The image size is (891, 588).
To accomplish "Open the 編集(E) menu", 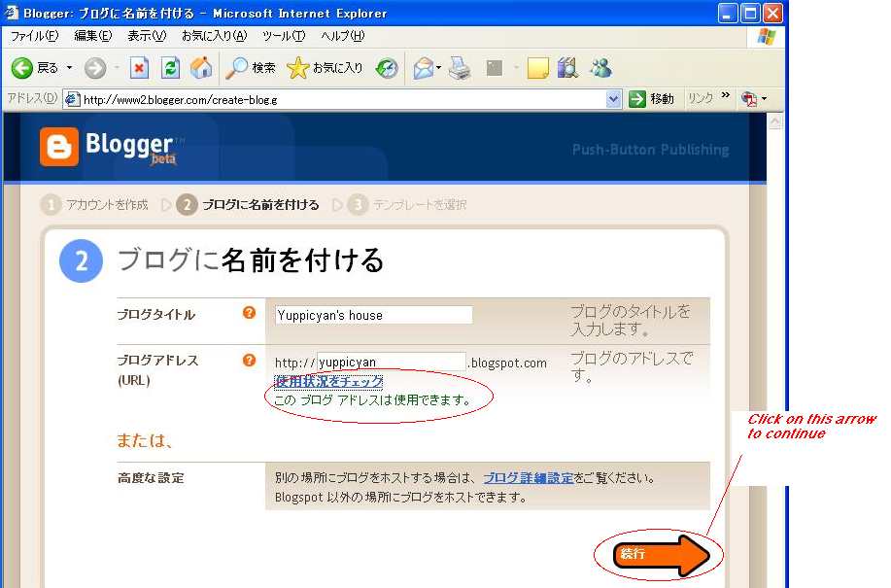I will (93, 36).
